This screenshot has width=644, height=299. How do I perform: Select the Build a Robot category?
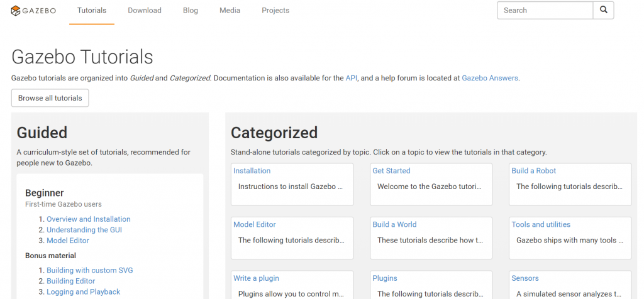click(x=533, y=171)
